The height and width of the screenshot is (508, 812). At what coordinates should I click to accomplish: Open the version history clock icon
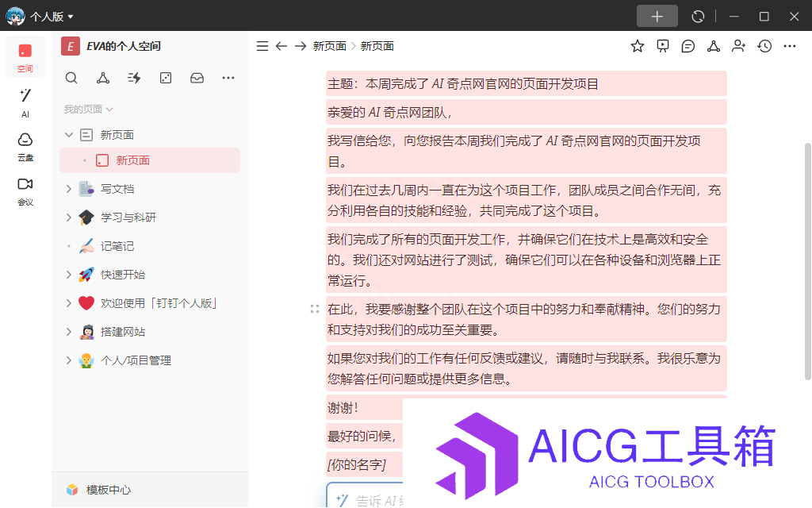pos(764,46)
